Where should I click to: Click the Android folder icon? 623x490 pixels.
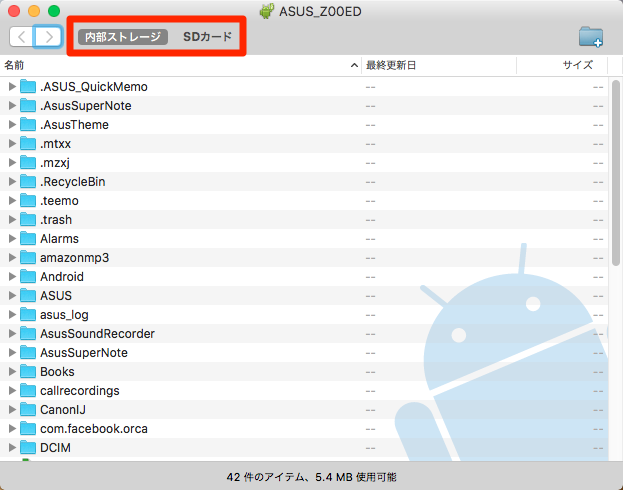tap(28, 276)
